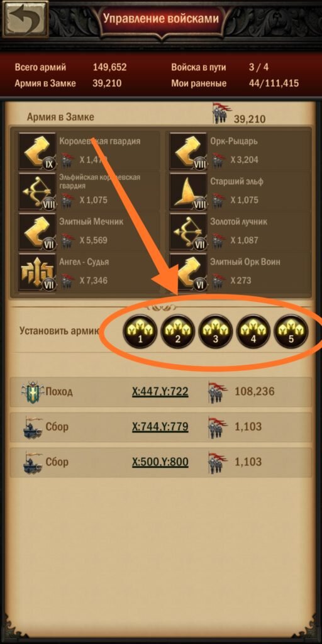This screenshot has height=644, width=322.
Task: Select army preset slot 3
Action: click(216, 331)
